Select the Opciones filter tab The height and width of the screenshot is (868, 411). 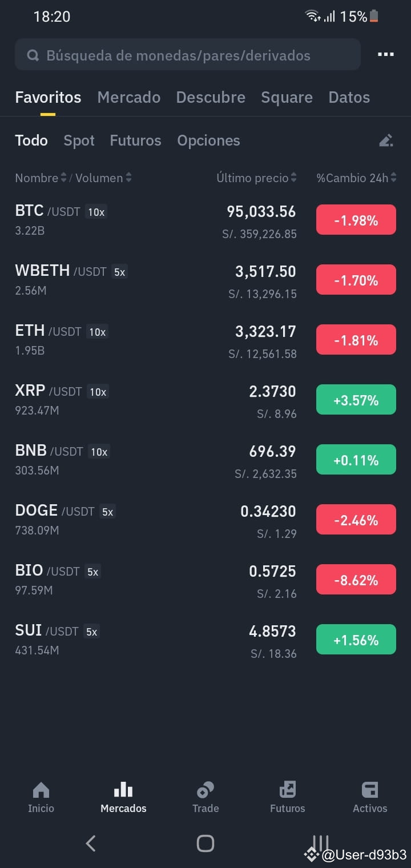(x=208, y=140)
